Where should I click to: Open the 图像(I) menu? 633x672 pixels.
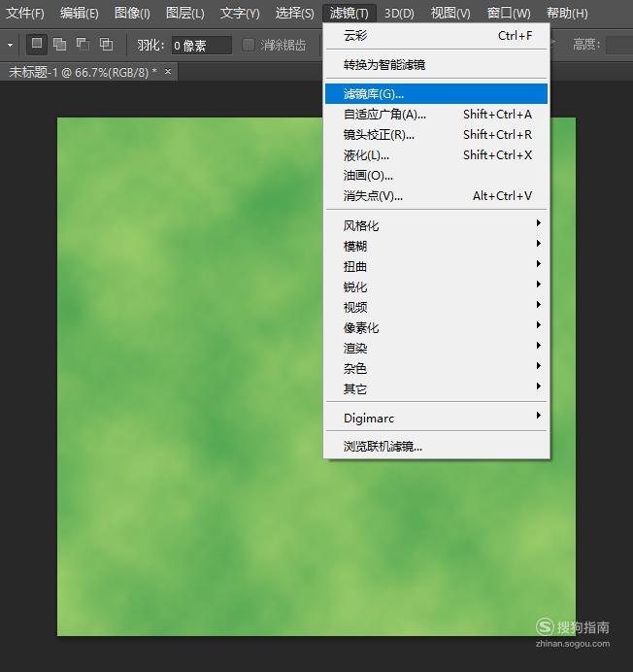132,14
